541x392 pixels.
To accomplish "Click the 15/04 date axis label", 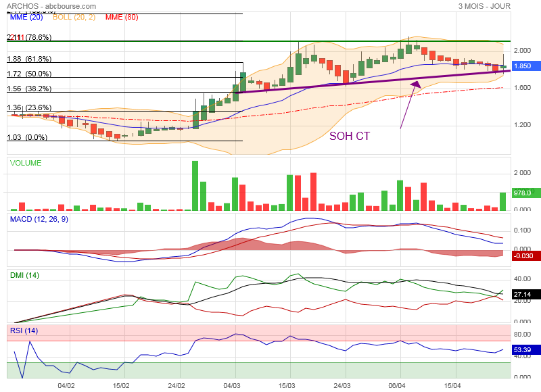I will tap(452, 385).
